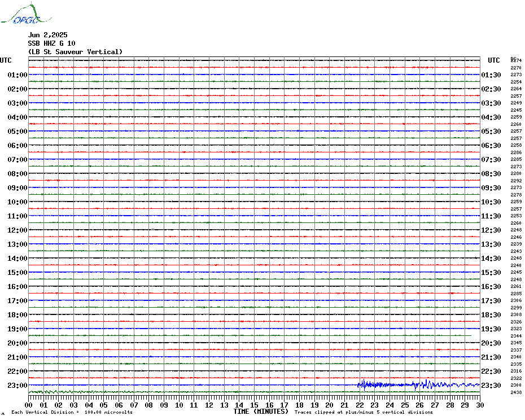The width and height of the screenshot is (525, 420).
Task: Click the '01:00' hour label
Action: point(17,75)
